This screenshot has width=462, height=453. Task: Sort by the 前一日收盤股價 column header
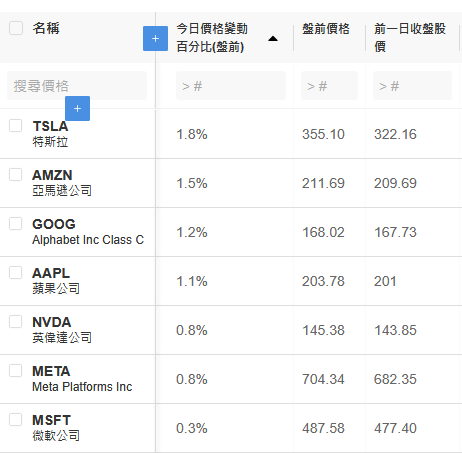[410, 37]
